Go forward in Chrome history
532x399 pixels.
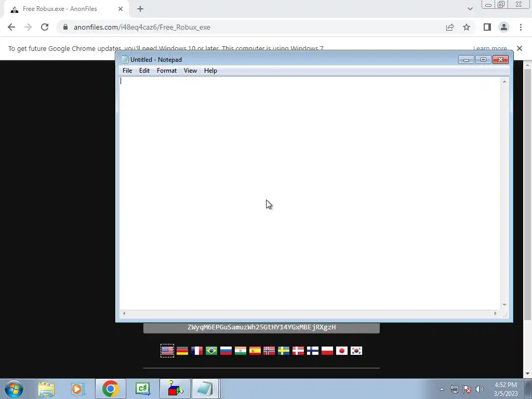click(x=28, y=27)
